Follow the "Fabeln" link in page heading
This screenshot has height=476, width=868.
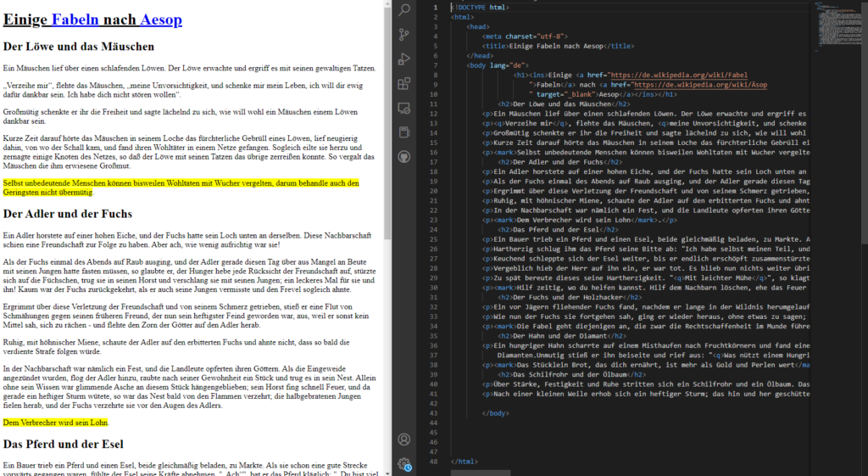77,19
